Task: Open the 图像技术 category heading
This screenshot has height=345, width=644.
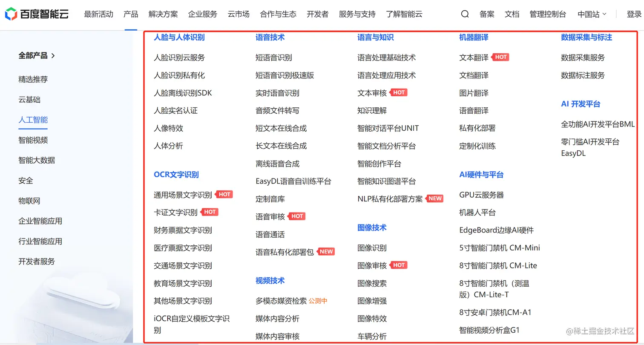Action: pyautogui.click(x=372, y=227)
